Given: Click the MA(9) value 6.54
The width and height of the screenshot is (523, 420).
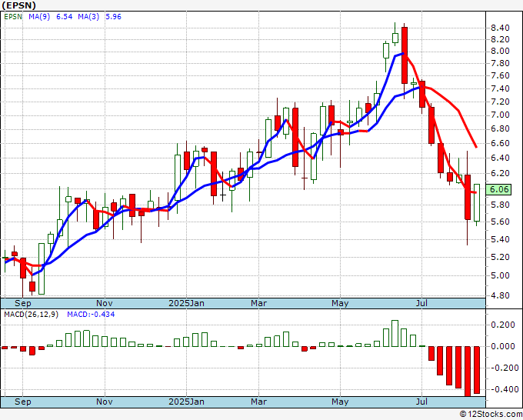Looking at the screenshot, I should point(64,17).
